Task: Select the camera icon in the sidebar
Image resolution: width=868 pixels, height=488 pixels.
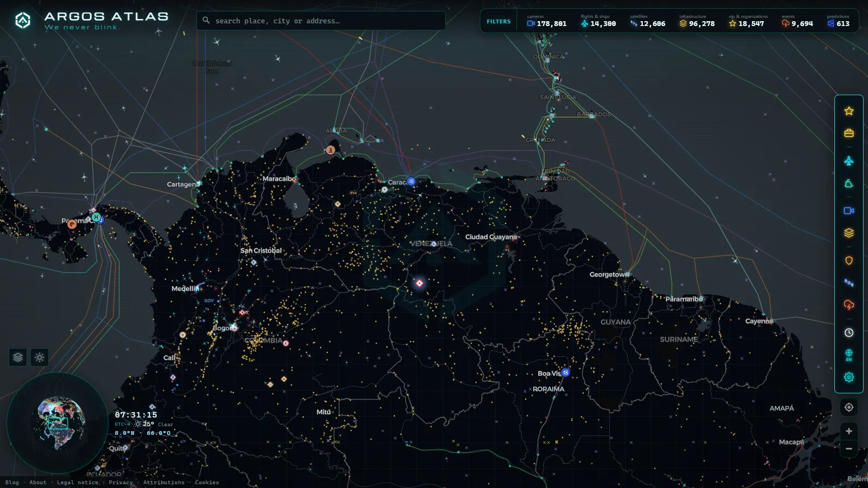Action: coord(849,210)
